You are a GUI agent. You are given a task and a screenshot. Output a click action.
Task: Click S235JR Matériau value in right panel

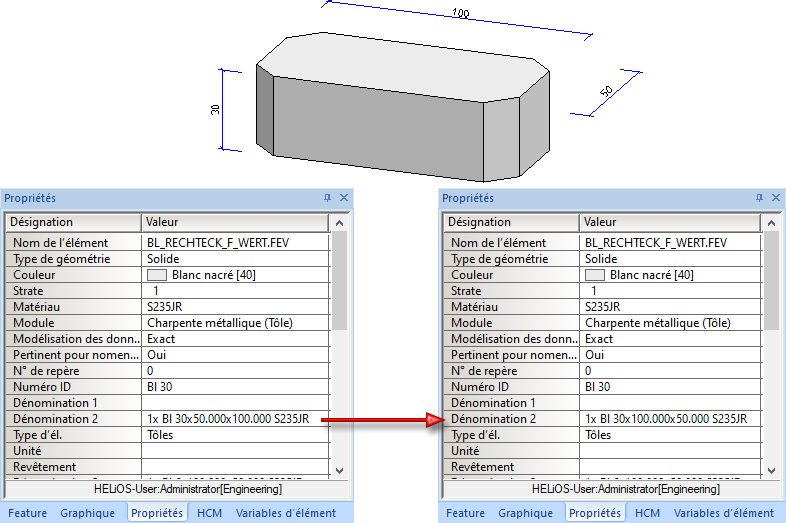click(603, 307)
